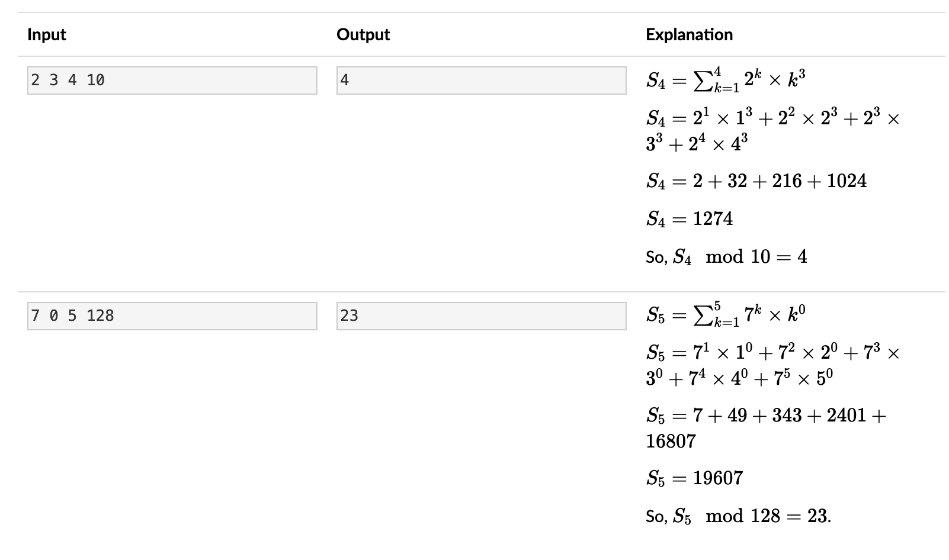Screen dimensions: 949x560
Task: Select the output box showing 23
Action: (482, 316)
